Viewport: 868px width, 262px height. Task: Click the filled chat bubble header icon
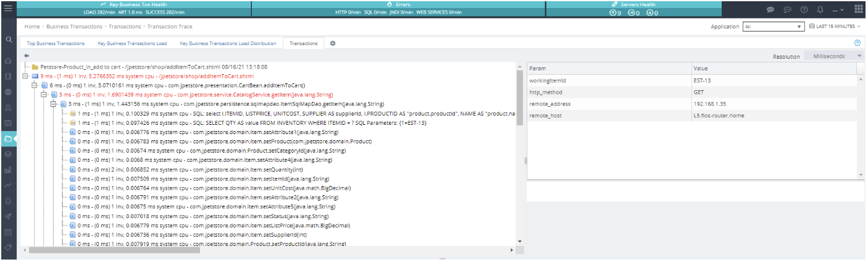coord(770,10)
